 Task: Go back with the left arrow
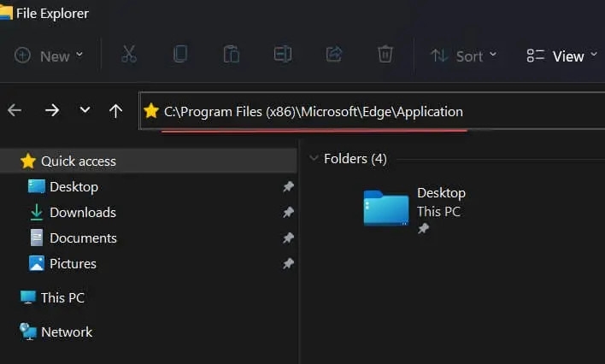pyautogui.click(x=15, y=110)
